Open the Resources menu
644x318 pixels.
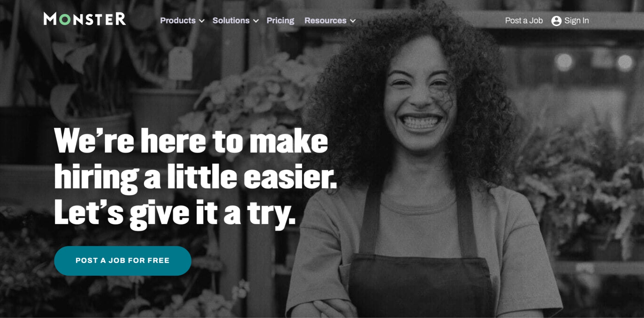pos(325,21)
